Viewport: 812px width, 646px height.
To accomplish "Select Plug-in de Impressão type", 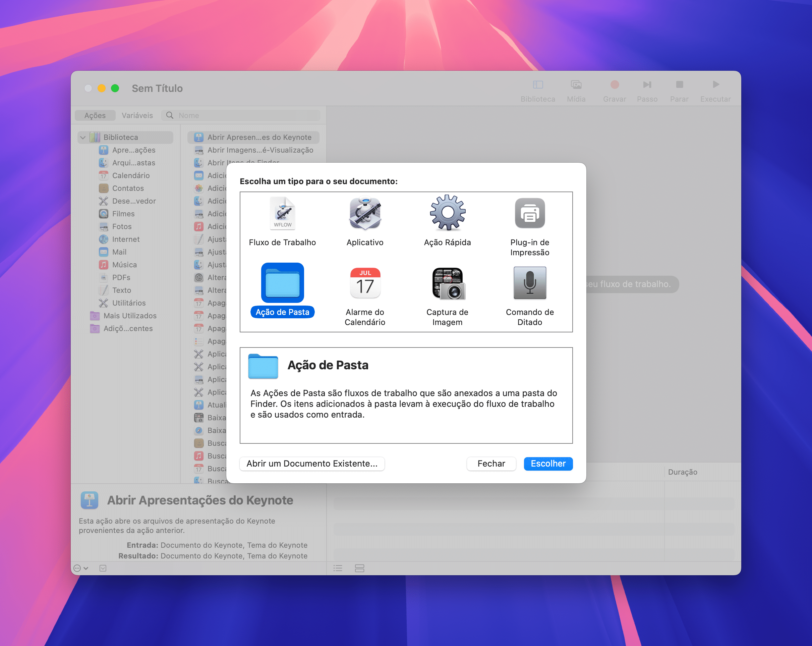I will 529,226.
